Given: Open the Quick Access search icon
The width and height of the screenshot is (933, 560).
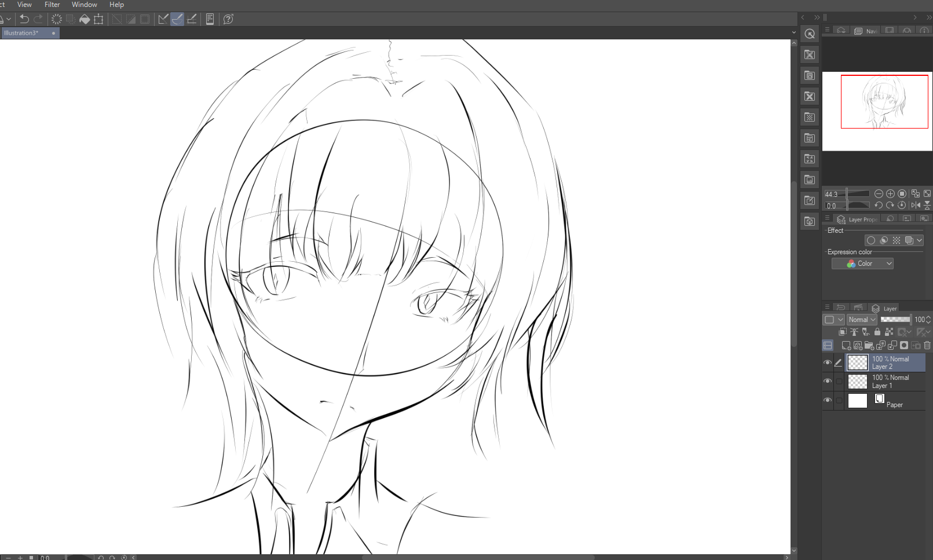Looking at the screenshot, I should [x=810, y=34].
